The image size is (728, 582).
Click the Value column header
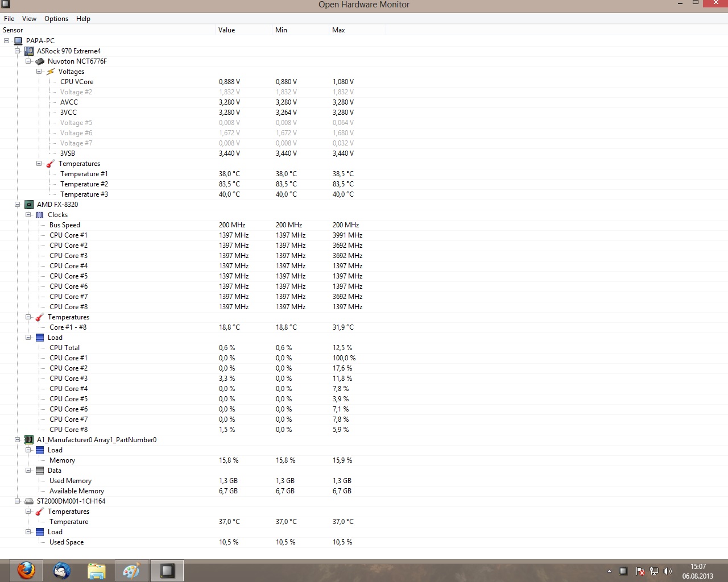pos(245,30)
